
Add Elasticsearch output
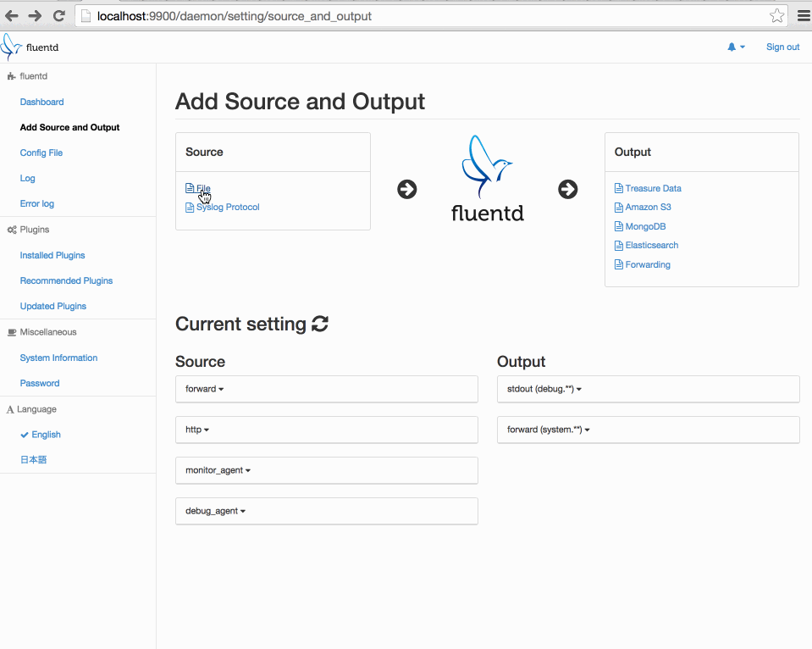pos(651,245)
